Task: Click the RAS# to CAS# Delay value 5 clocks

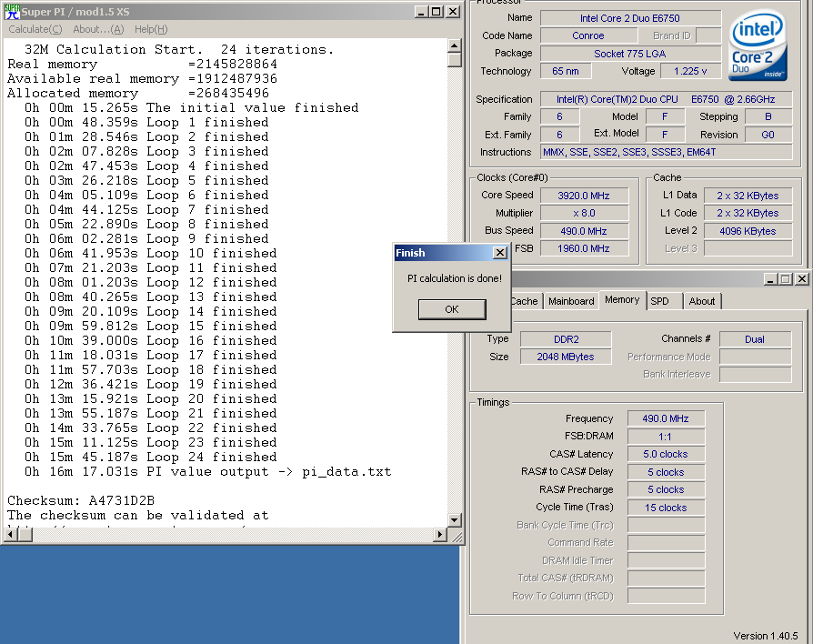Action: (x=666, y=472)
